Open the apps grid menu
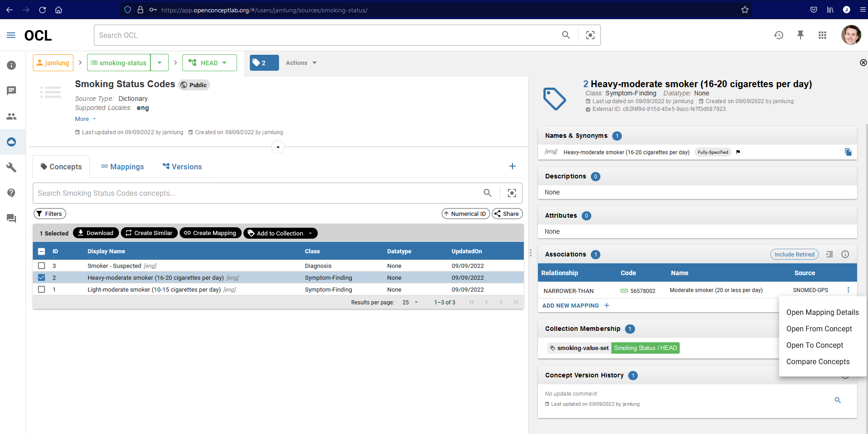 point(822,35)
